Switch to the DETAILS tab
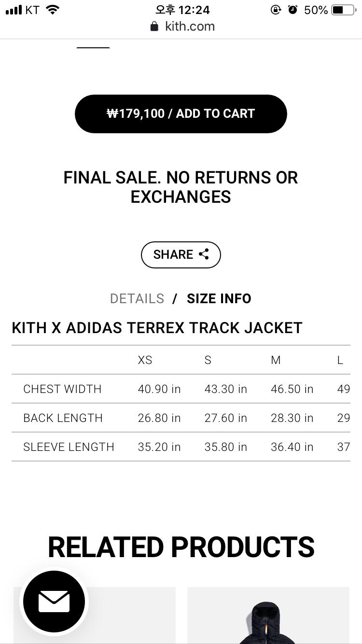Image resolution: width=362 pixels, height=644 pixels. click(137, 299)
